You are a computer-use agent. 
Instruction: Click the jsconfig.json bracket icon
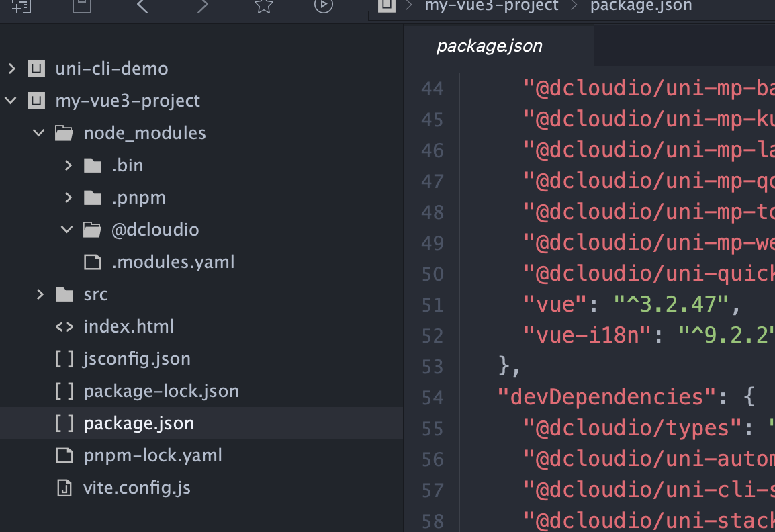(x=64, y=359)
